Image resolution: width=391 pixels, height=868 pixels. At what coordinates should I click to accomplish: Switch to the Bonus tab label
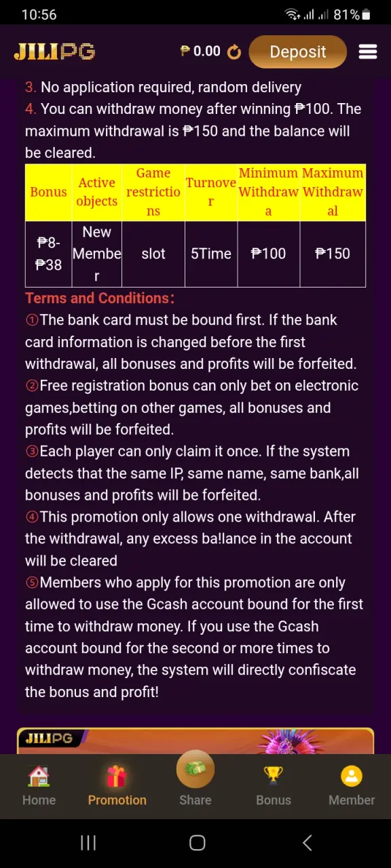click(x=274, y=800)
